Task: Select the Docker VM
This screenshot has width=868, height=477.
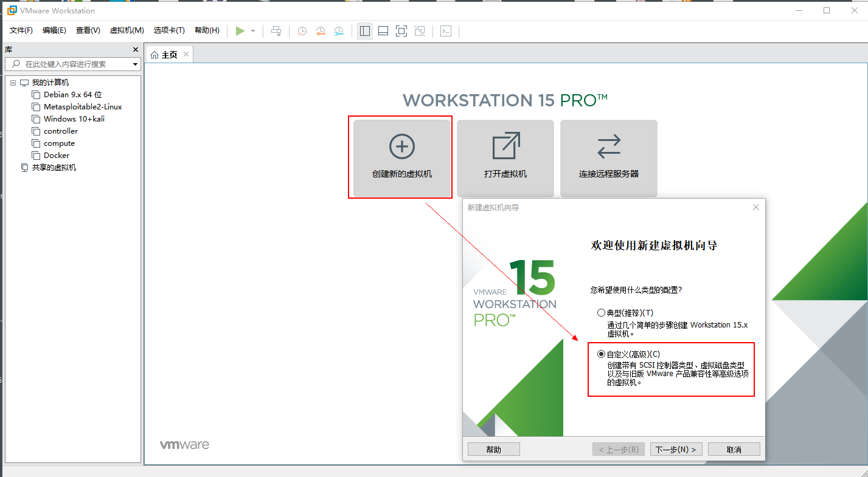Action: 57,156
